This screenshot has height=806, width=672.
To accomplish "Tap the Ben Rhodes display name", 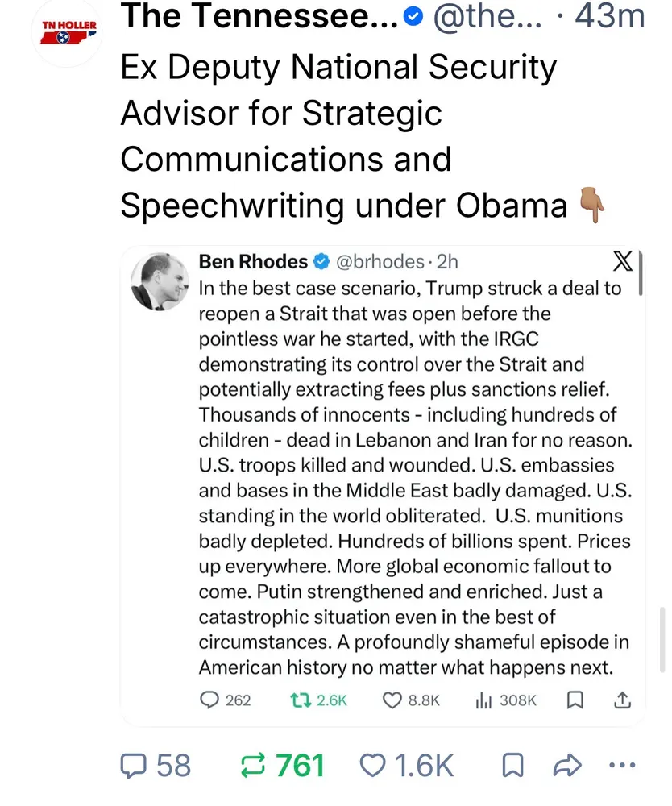I will [253, 261].
